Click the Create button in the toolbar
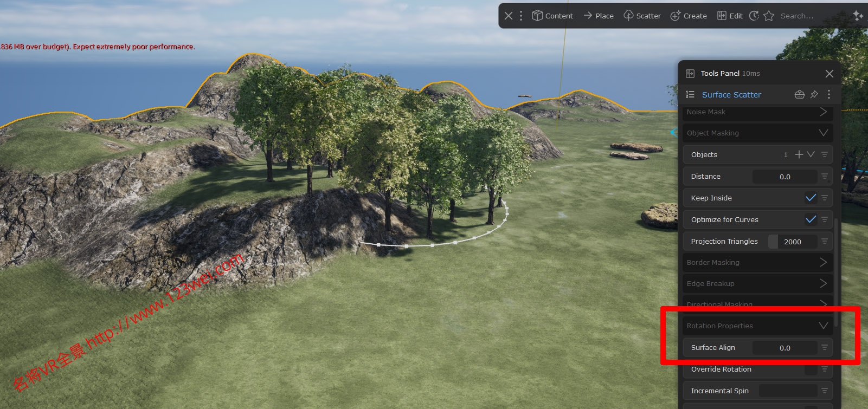Image resolution: width=868 pixels, height=409 pixels. tap(689, 16)
